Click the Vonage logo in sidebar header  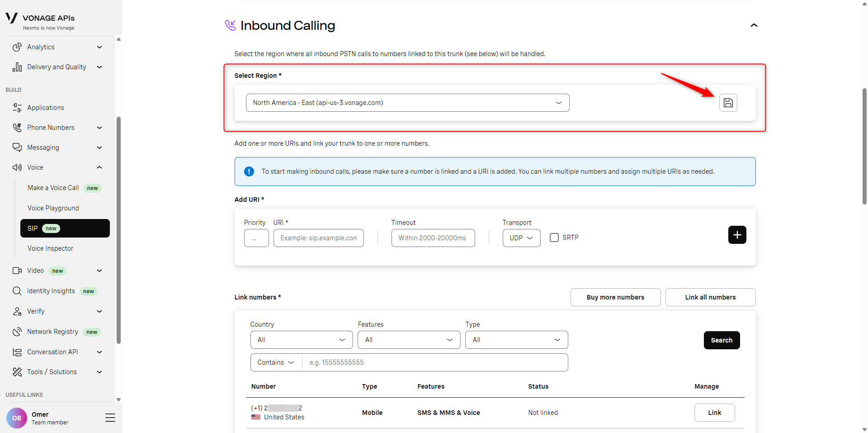[12, 18]
